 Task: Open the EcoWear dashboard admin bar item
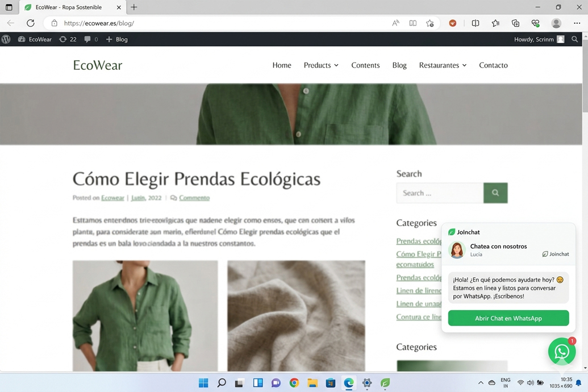(35, 39)
